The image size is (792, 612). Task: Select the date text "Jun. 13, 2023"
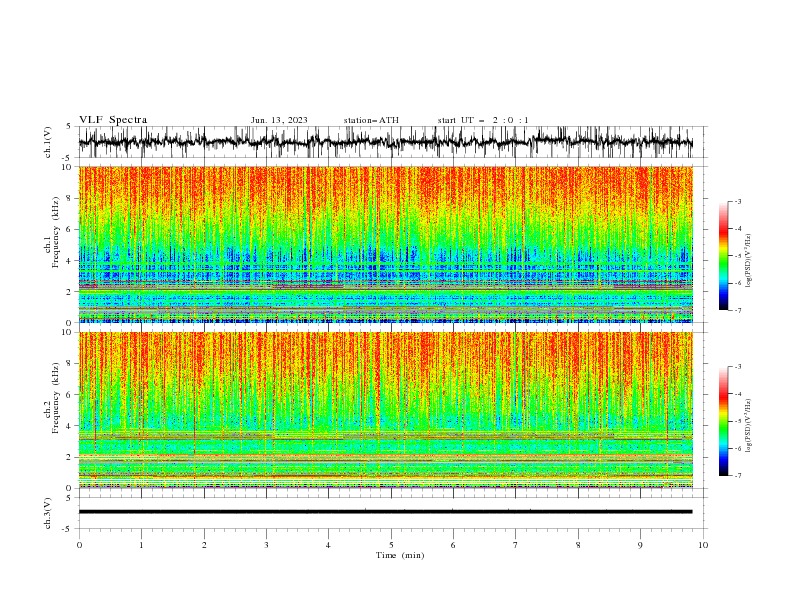(x=279, y=120)
